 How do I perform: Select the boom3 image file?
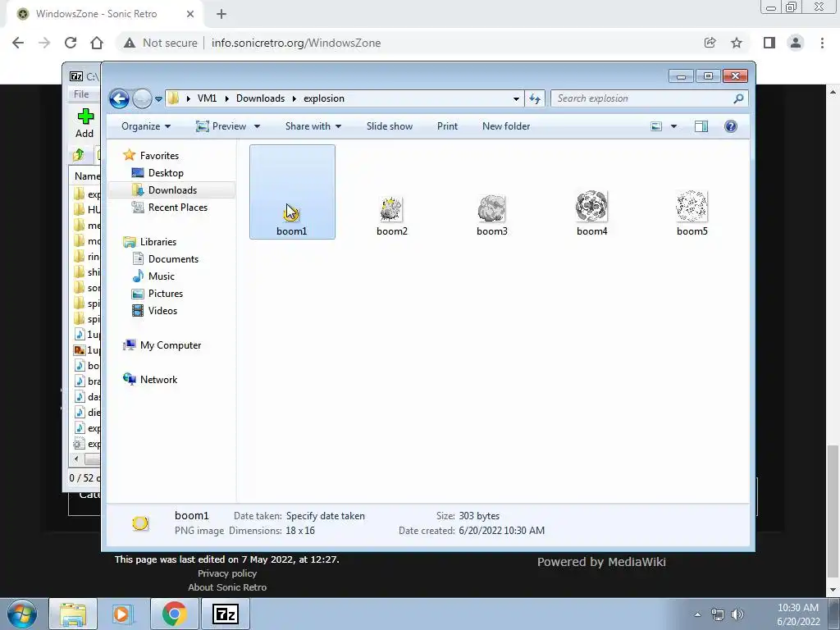(x=492, y=214)
